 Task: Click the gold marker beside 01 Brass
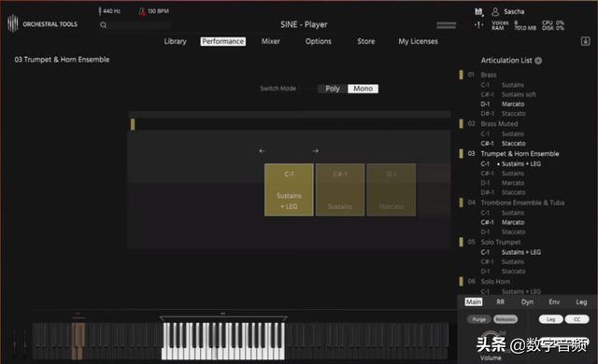pyautogui.click(x=461, y=75)
